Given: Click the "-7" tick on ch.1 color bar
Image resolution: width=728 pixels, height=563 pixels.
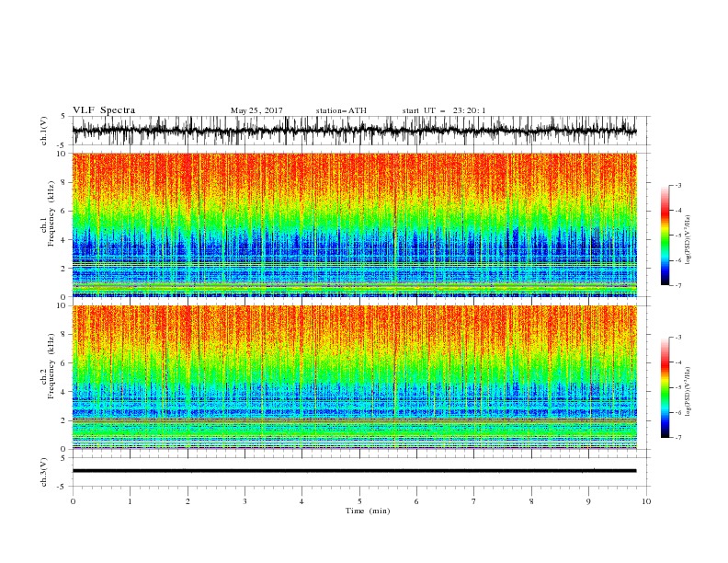Looking at the screenshot, I should tap(677, 285).
